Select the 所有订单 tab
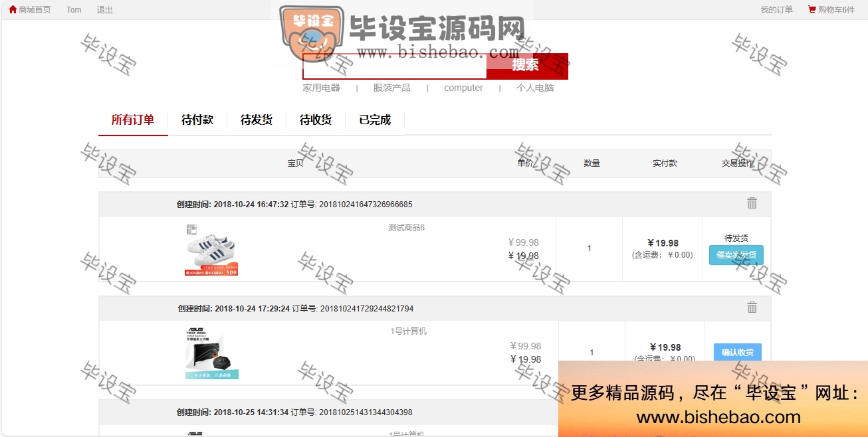 point(133,120)
